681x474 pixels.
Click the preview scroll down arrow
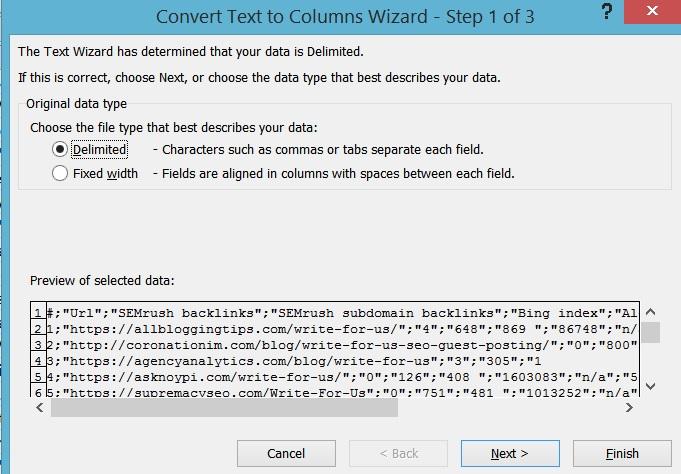click(x=650, y=386)
